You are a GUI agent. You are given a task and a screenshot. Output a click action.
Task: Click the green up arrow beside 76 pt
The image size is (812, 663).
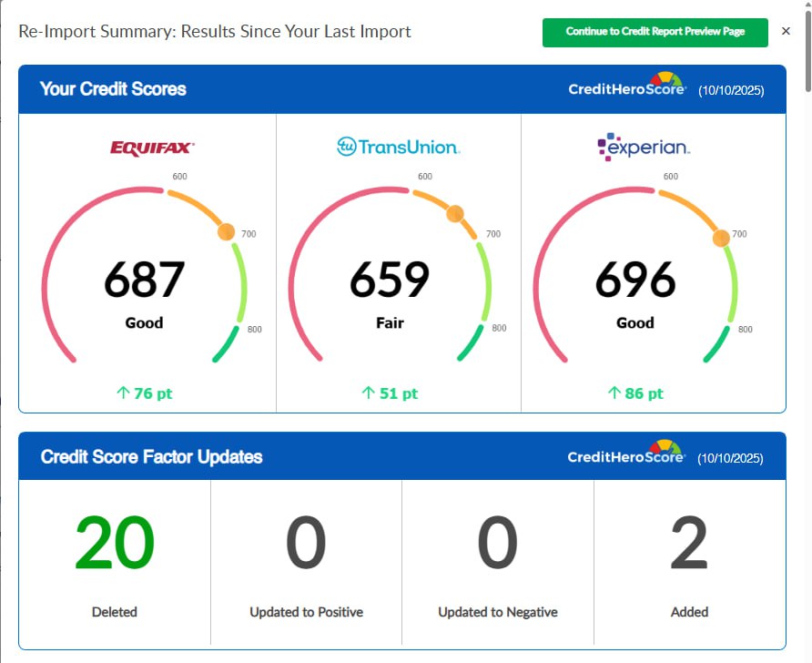tap(123, 393)
